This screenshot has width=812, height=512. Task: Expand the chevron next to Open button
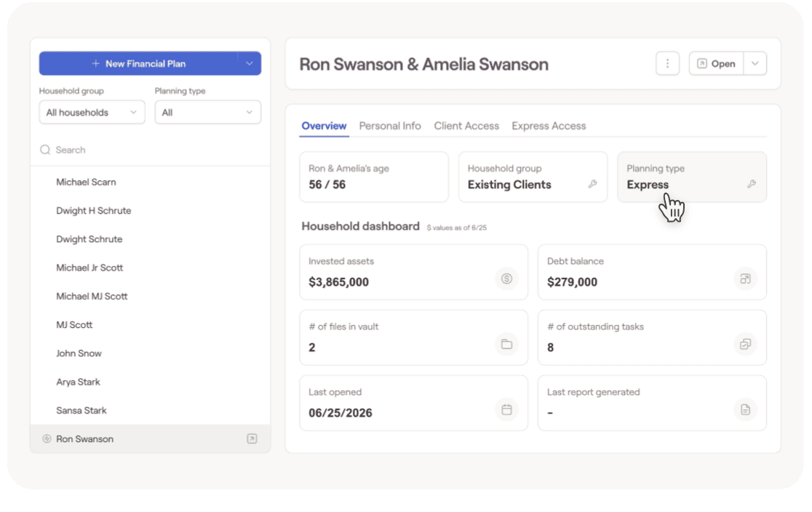(x=755, y=64)
